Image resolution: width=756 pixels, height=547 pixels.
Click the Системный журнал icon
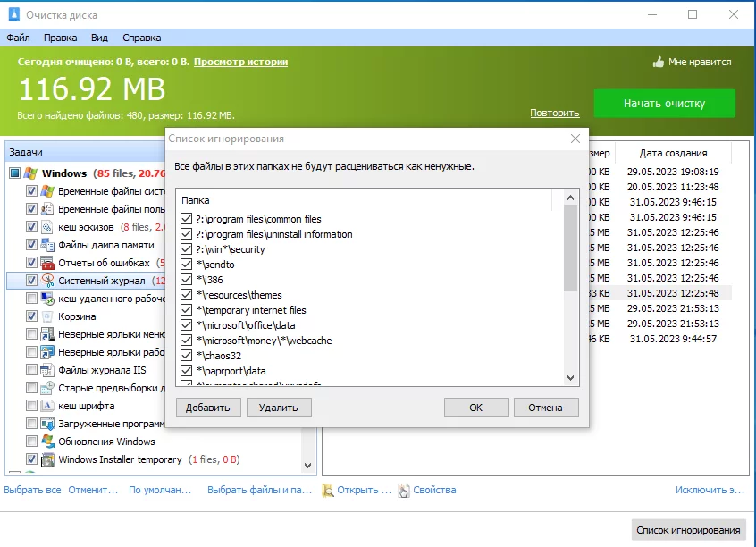[x=47, y=281]
